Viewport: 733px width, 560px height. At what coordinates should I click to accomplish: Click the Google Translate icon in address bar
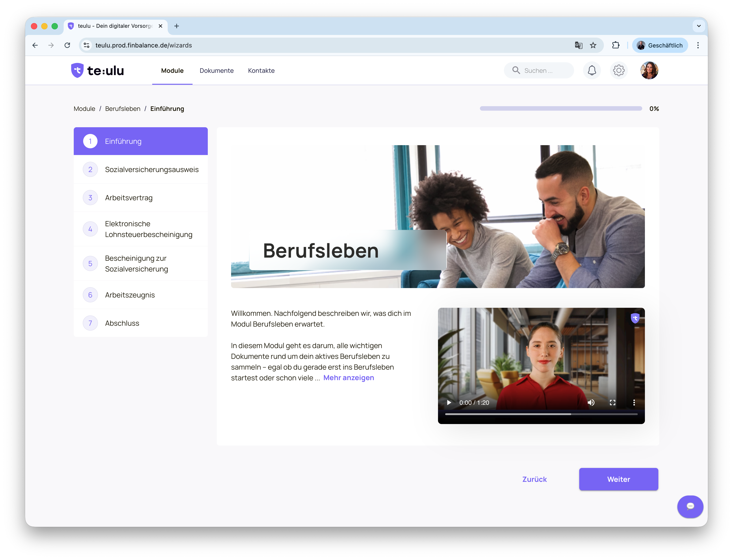point(579,45)
